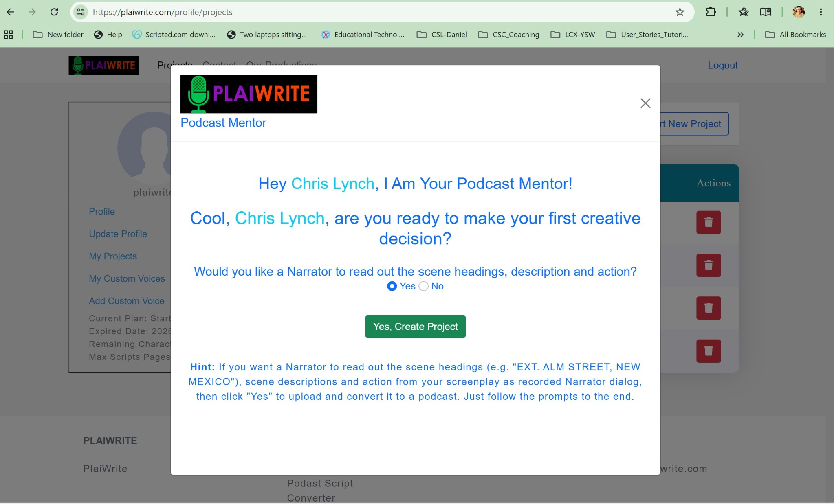Image resolution: width=834 pixels, height=504 pixels.
Task: Go back to the previous browser page
Action: coord(11,12)
